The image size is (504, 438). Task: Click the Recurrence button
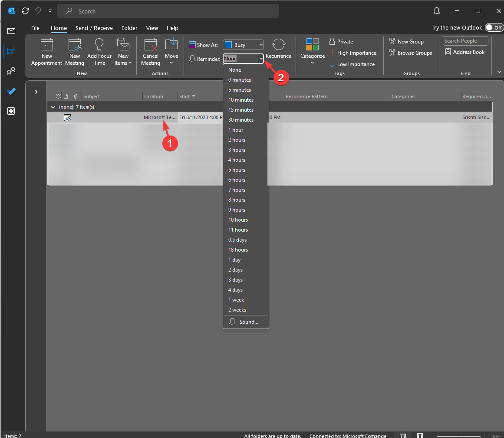tap(278, 49)
